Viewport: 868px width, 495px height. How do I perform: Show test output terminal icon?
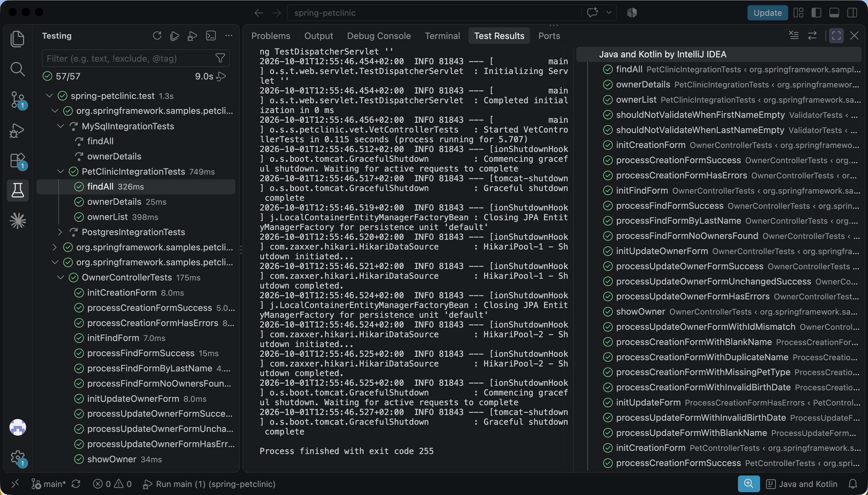(211, 36)
